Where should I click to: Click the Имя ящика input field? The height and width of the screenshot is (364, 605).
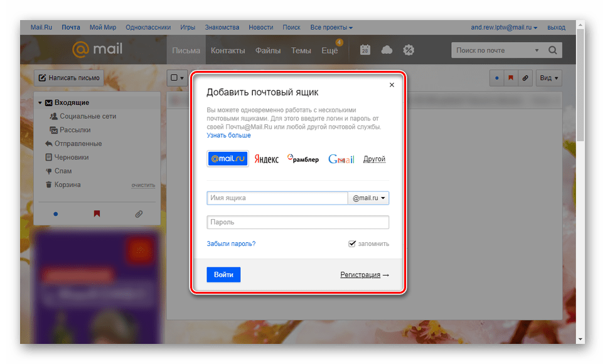pyautogui.click(x=277, y=198)
